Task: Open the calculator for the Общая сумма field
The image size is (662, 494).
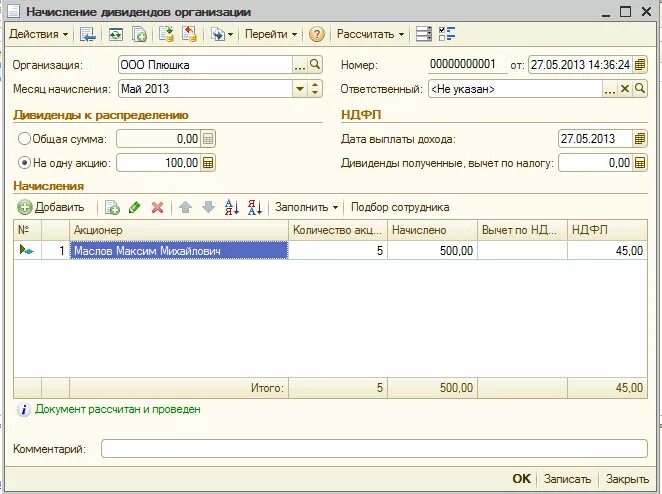Action: click(208, 138)
